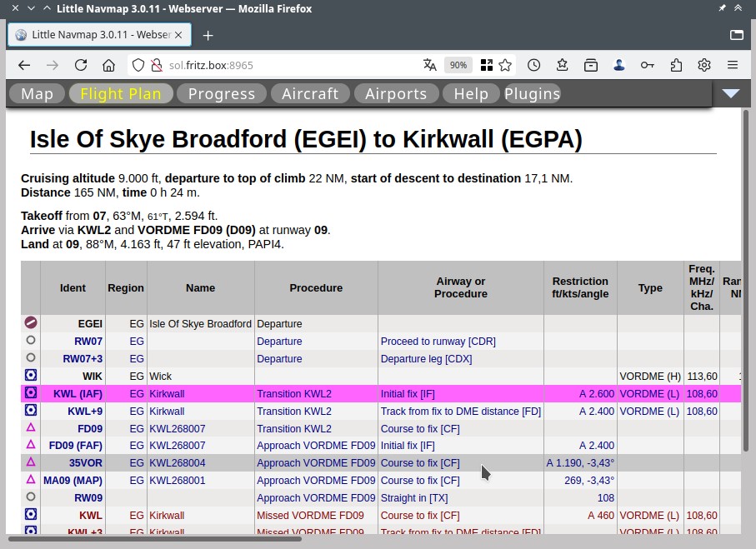Open the settings gear toolbar icon
The height and width of the screenshot is (549, 756).
[704, 65]
